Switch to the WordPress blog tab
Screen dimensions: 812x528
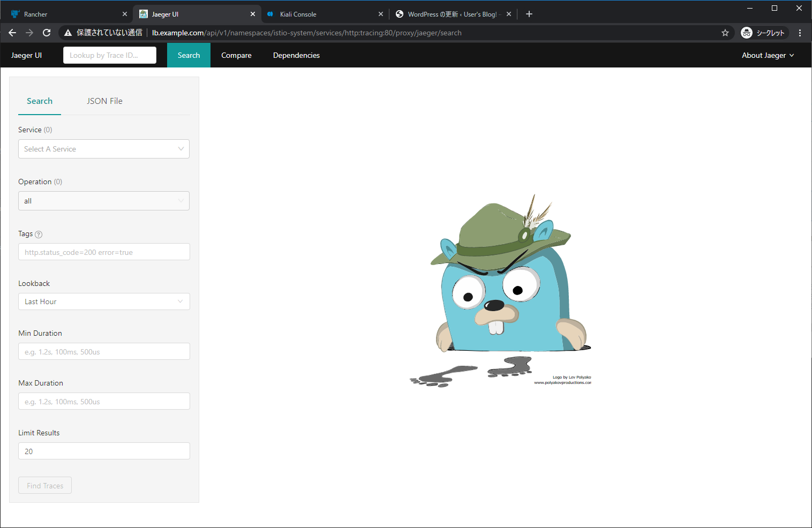click(x=453, y=14)
